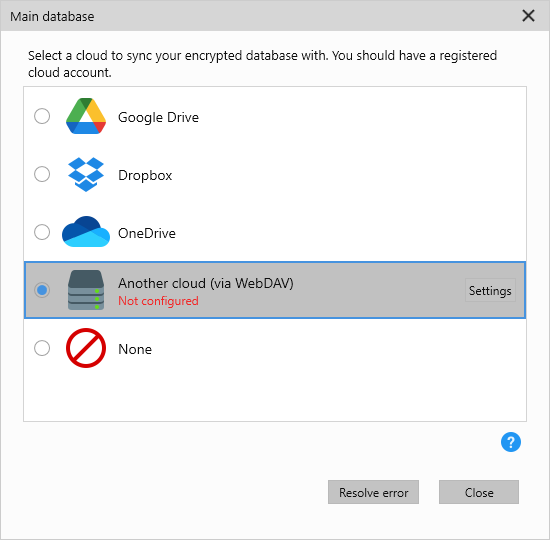Click the Close button at bottom

(x=479, y=492)
